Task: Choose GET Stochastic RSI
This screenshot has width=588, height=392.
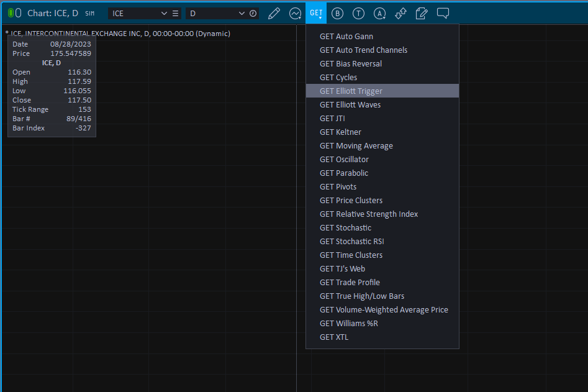Action: (382, 241)
